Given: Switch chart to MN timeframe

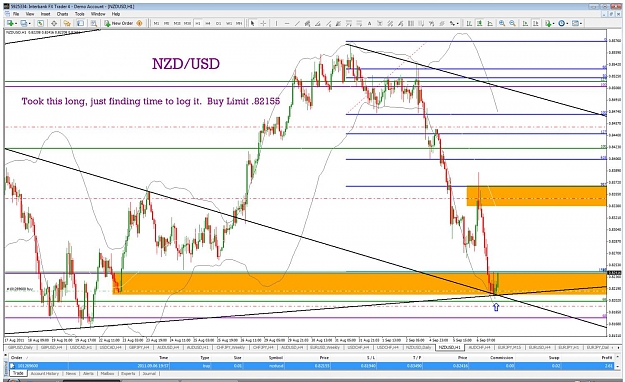Looking at the screenshot, I should [239, 24].
